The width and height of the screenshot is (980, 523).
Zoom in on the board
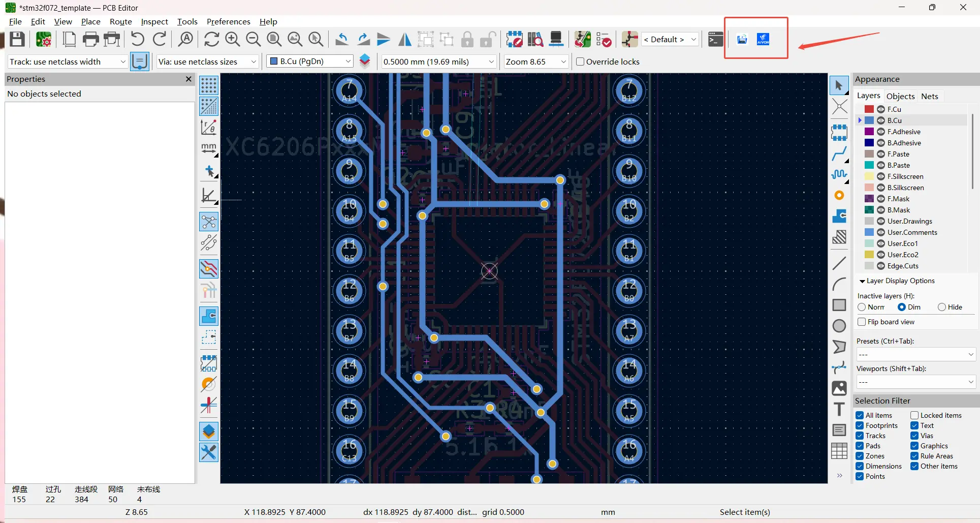[x=232, y=39]
